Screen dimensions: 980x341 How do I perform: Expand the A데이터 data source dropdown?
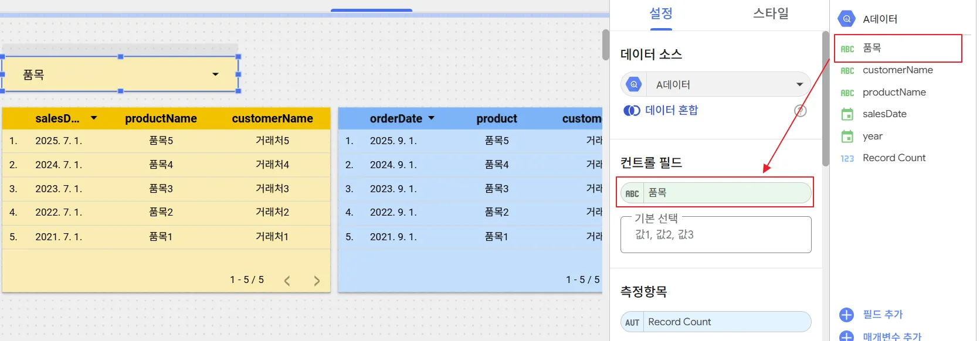(799, 84)
